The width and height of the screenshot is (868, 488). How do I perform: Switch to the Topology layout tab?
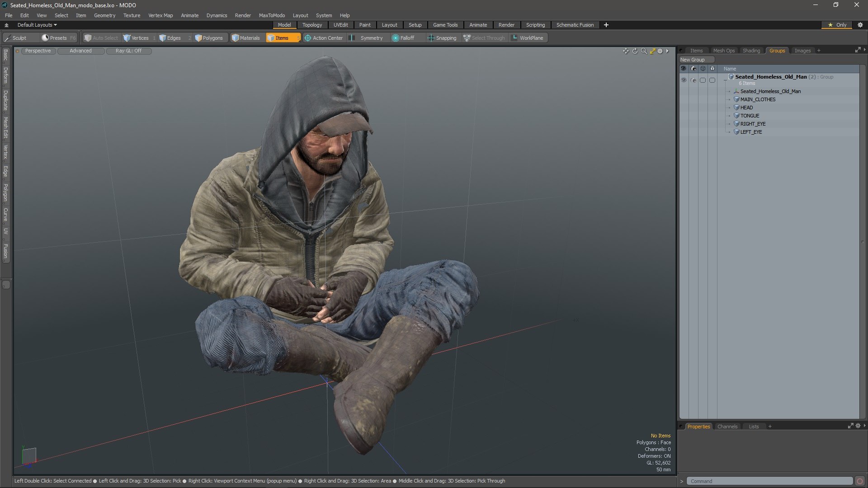312,25
